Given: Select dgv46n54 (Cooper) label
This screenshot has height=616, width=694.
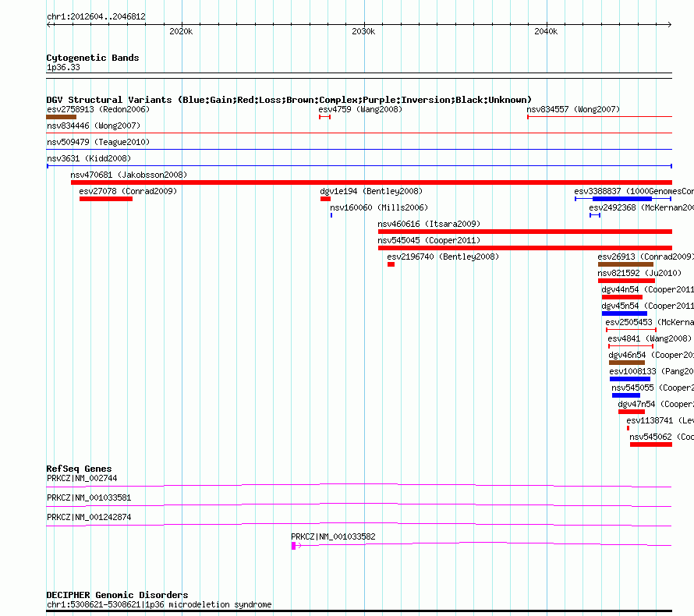Looking at the screenshot, I should click(651, 355).
